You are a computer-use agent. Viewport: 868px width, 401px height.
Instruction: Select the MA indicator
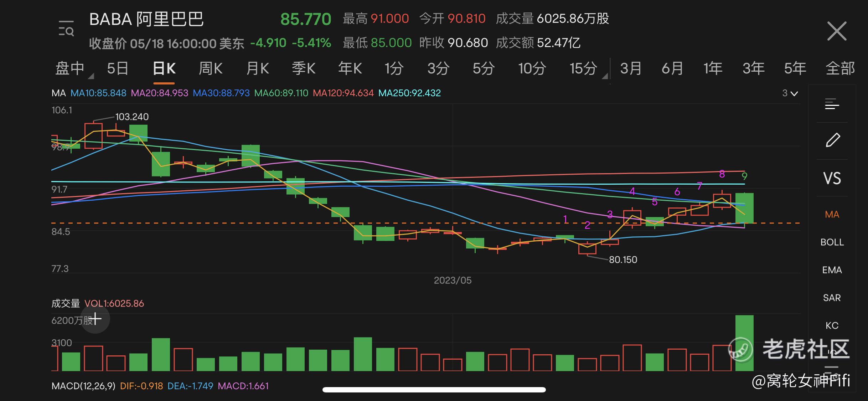(832, 214)
